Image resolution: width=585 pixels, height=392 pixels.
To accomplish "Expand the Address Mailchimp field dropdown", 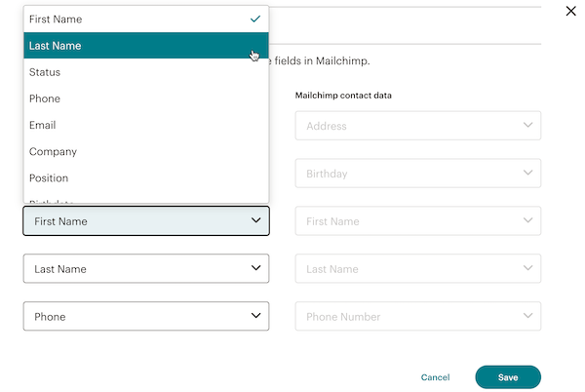I will pos(417,126).
